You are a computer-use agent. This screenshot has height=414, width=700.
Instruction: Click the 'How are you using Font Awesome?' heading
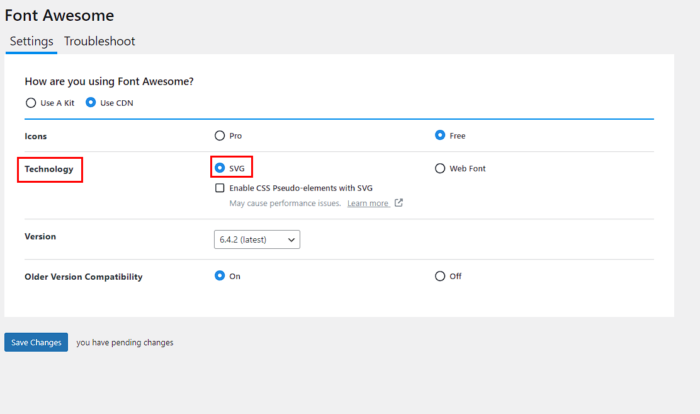coord(109,82)
